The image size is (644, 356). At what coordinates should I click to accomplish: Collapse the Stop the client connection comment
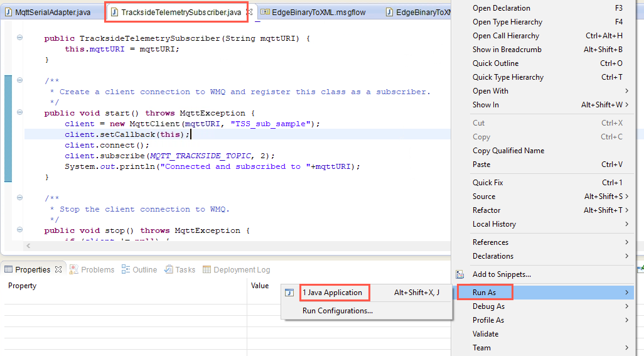(x=19, y=198)
